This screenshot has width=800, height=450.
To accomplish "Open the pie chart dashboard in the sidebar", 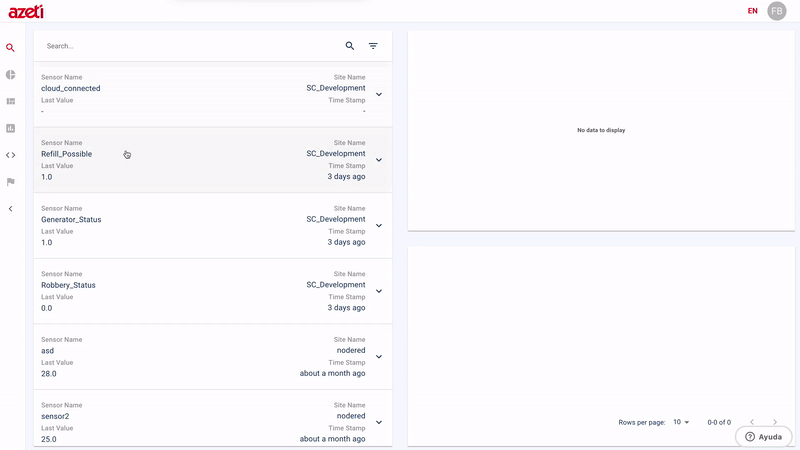I will tap(11, 75).
